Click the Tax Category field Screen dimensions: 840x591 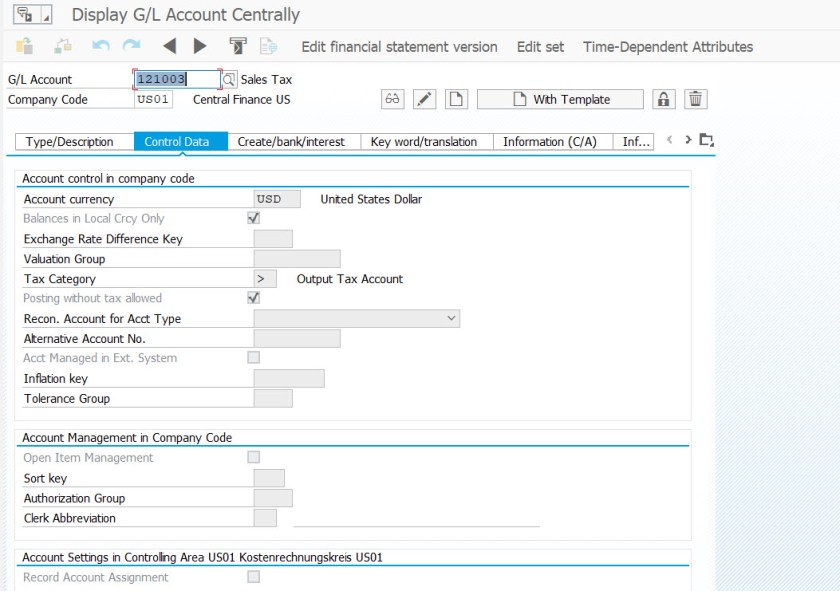(x=265, y=279)
